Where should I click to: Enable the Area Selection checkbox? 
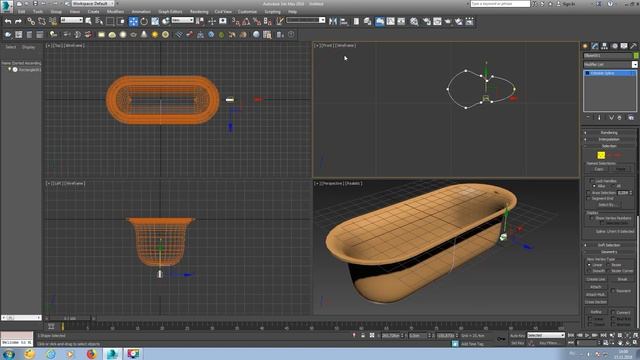(x=589, y=193)
